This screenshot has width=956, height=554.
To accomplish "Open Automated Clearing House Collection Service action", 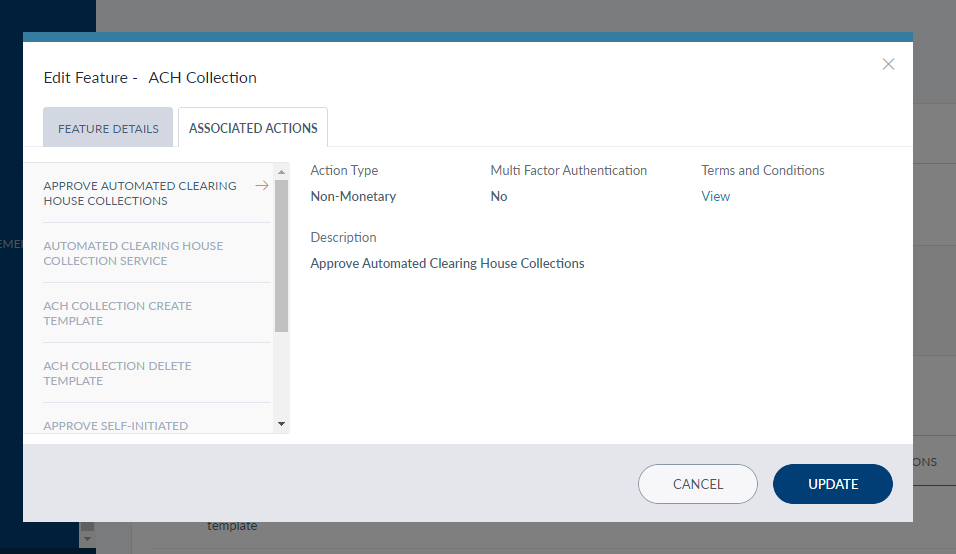I will click(133, 253).
